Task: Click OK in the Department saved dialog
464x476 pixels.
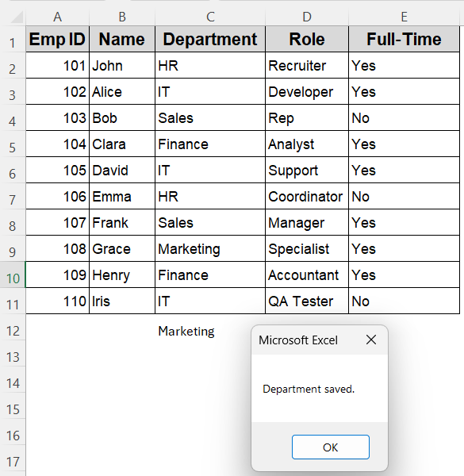Action: point(331,447)
